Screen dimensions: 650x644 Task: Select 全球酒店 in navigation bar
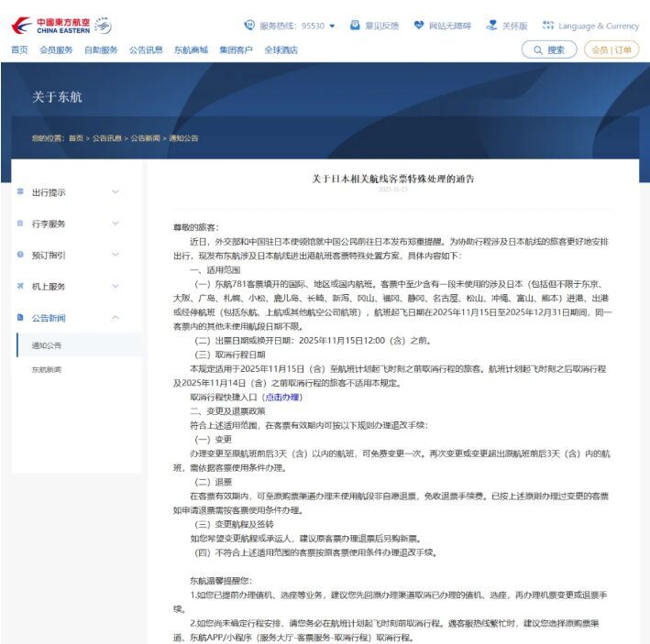pos(281,49)
